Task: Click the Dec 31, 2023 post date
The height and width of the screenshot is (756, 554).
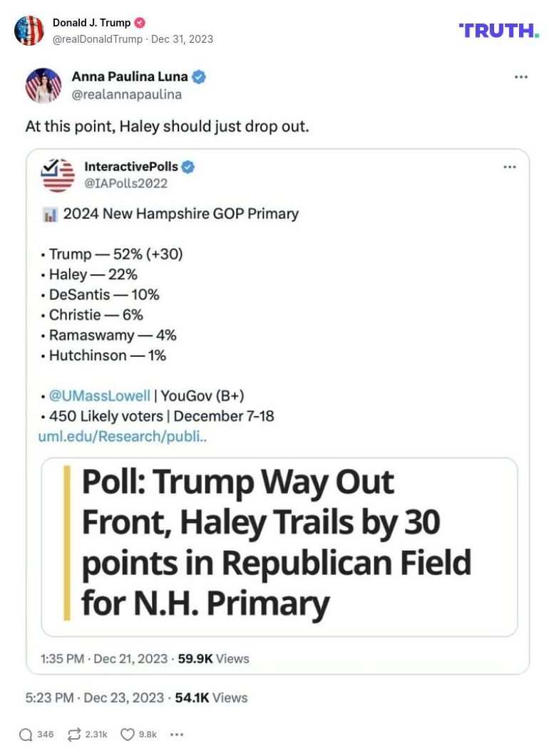Action: [x=182, y=39]
